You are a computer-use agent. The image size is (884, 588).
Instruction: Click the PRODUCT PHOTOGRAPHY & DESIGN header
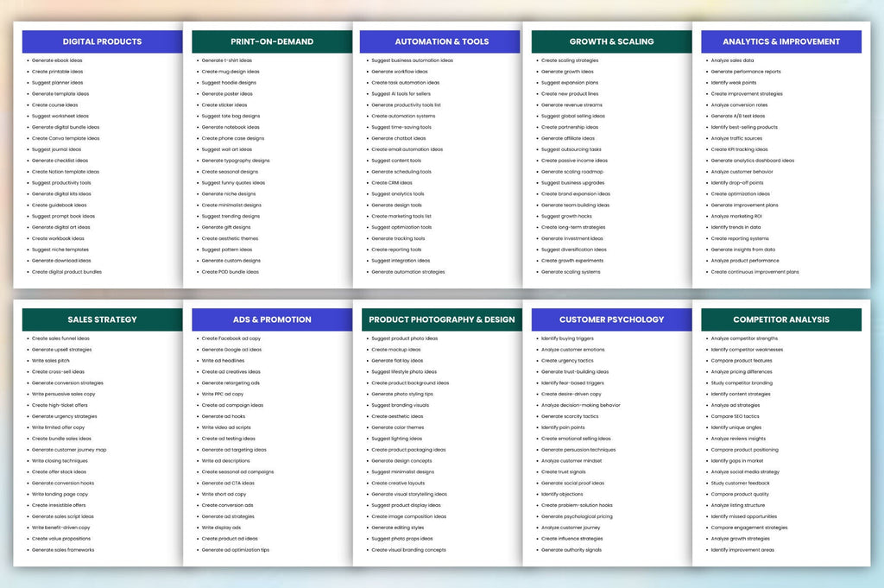coord(441,319)
